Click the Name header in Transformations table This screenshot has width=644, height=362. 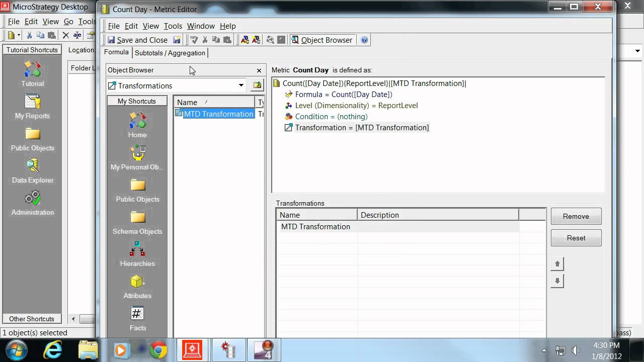[317, 215]
